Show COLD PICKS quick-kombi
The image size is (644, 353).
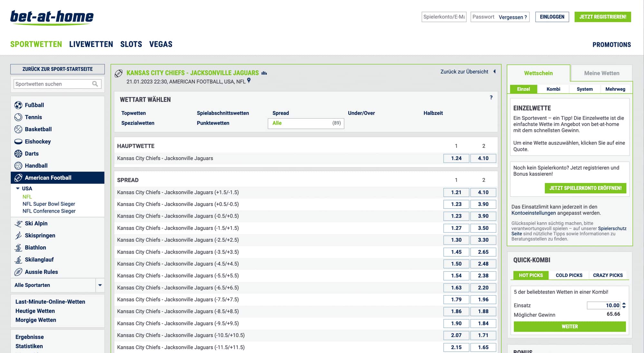(569, 275)
